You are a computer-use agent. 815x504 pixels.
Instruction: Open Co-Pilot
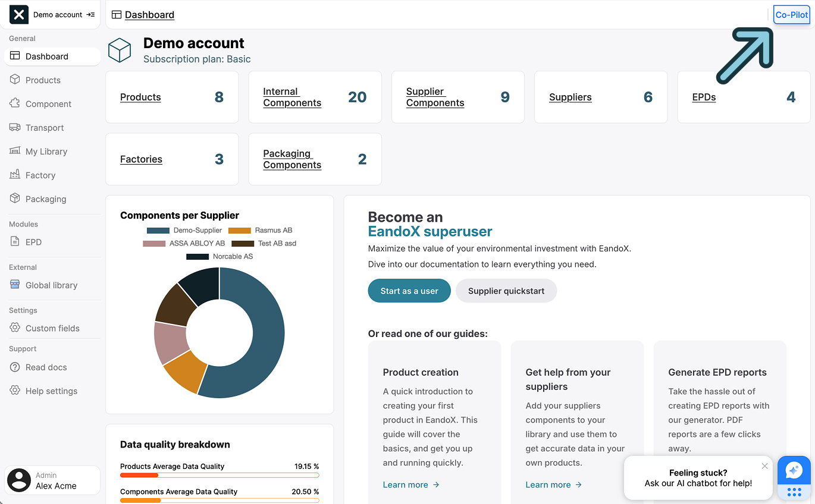coord(791,14)
